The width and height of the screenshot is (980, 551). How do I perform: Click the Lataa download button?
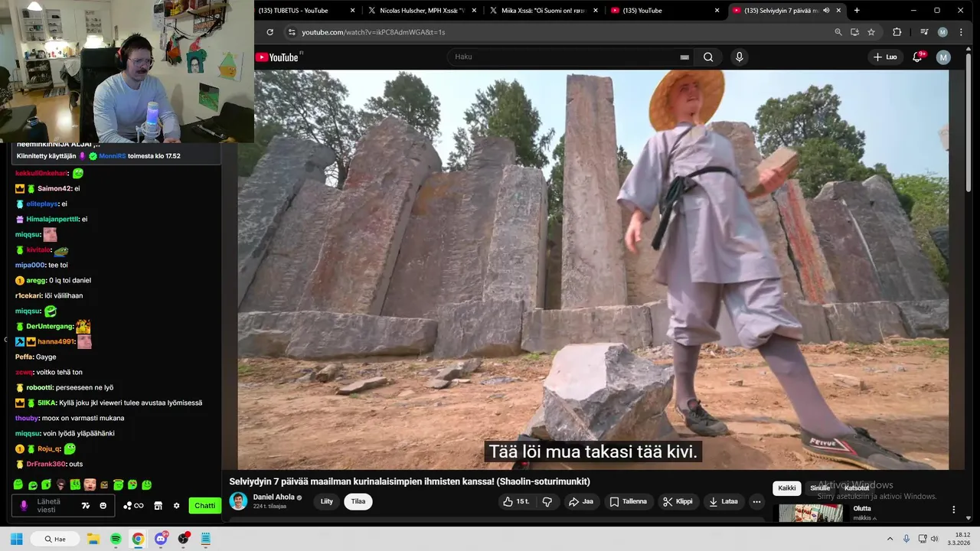pyautogui.click(x=724, y=502)
